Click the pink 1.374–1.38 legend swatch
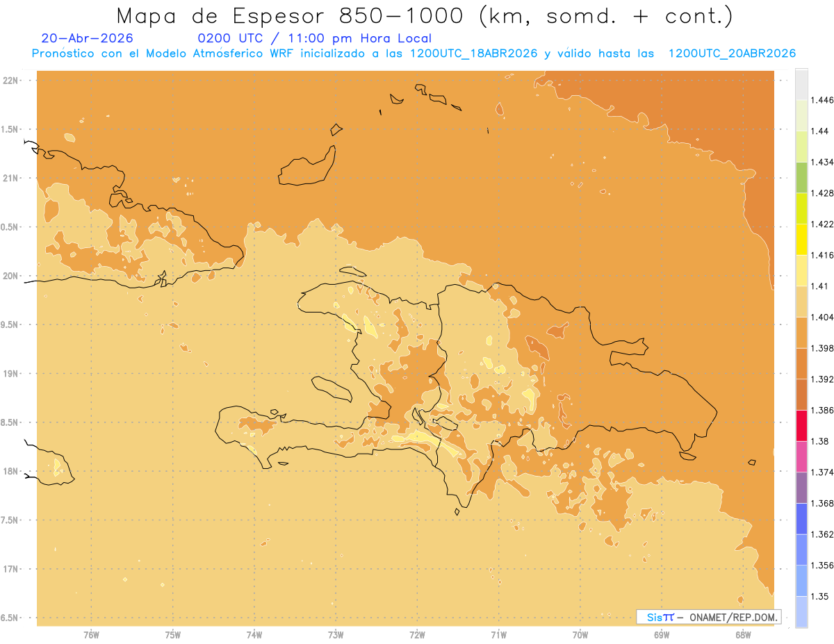 801,456
